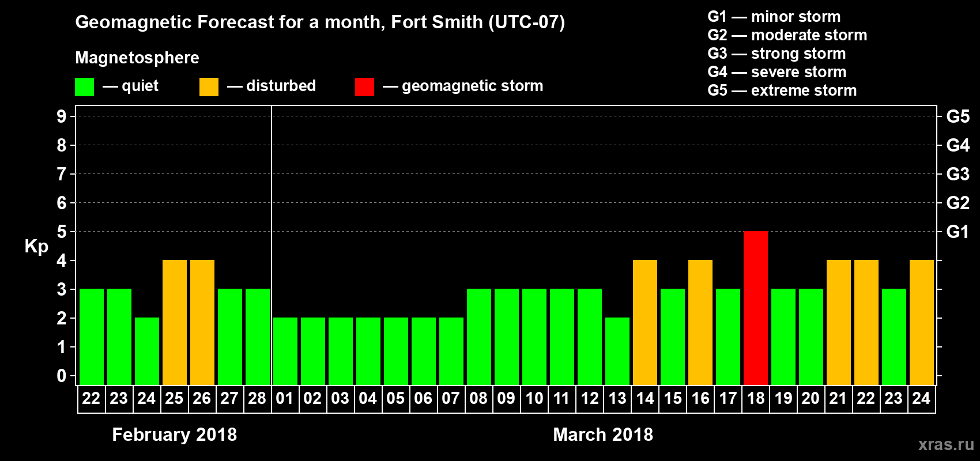Viewport: 980px width, 461px height.
Task: Click the chart title mentioning Fort Smith
Action: click(320, 22)
